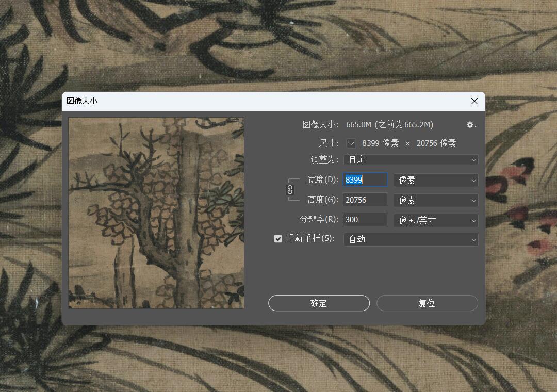The width and height of the screenshot is (557, 392).
Task: Click the 8399 像素 dimension text
Action: (x=380, y=143)
